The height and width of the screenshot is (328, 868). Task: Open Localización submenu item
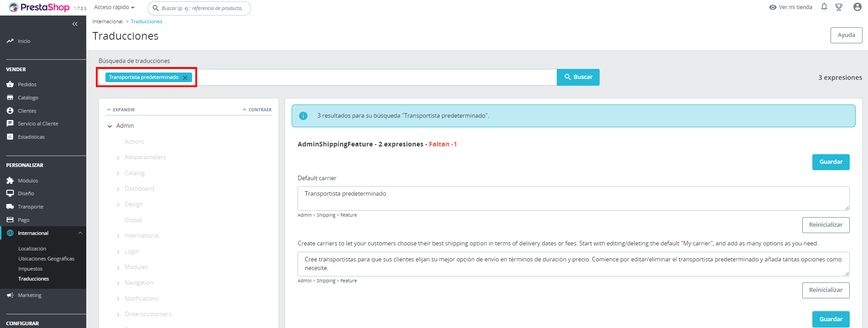click(32, 249)
